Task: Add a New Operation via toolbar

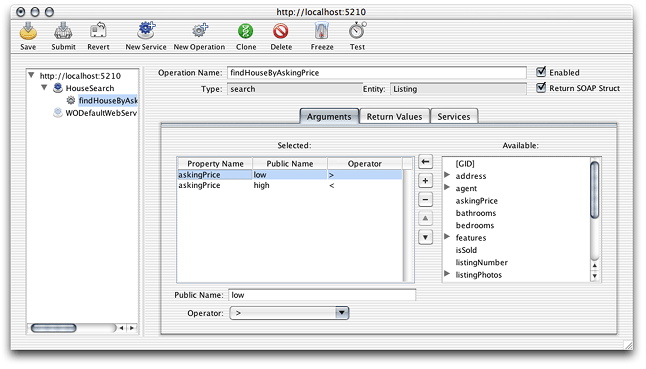Action: (x=199, y=31)
